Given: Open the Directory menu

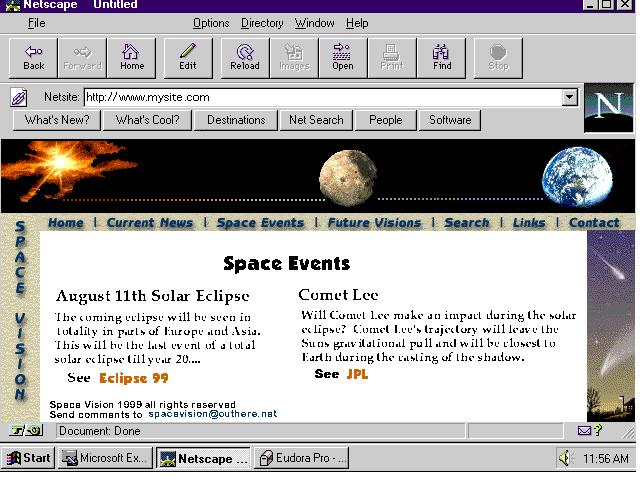Looking at the screenshot, I should pyautogui.click(x=262, y=23).
